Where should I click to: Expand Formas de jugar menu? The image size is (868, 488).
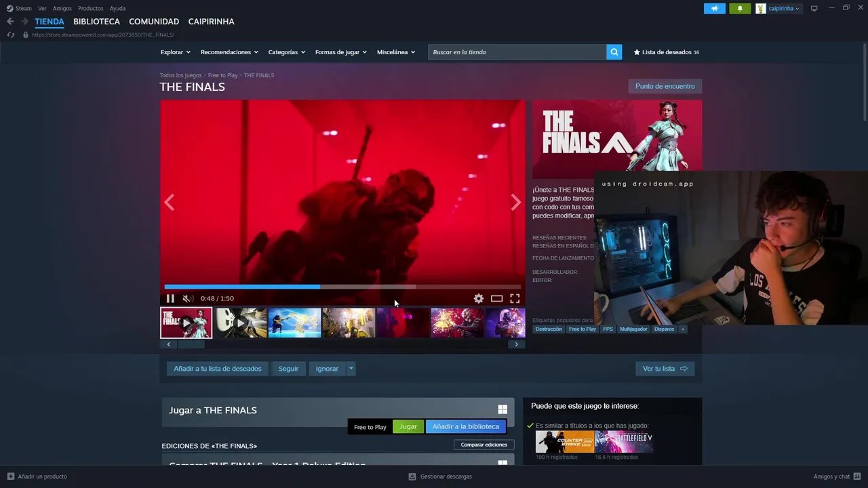coord(340,52)
